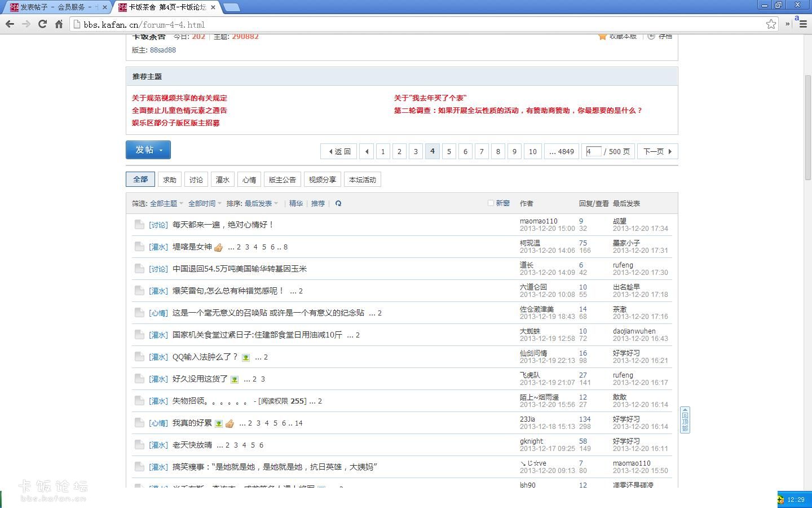Select the 讨论 category tab
Viewport: 812px width, 508px height.
pyautogui.click(x=196, y=179)
